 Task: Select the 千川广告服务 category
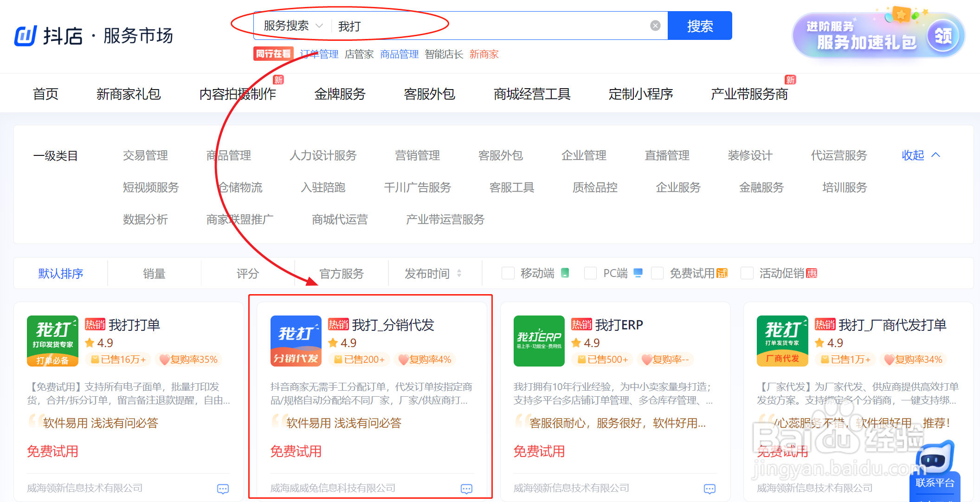418,187
